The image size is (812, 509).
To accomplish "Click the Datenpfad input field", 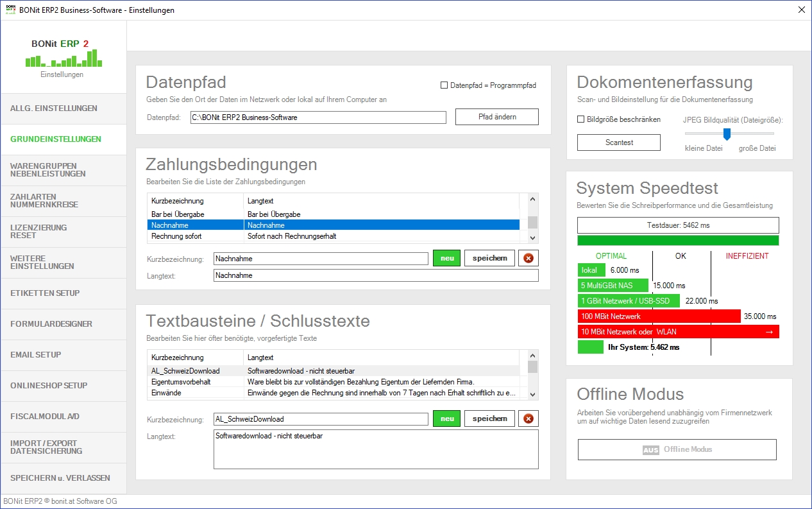I will (x=317, y=117).
